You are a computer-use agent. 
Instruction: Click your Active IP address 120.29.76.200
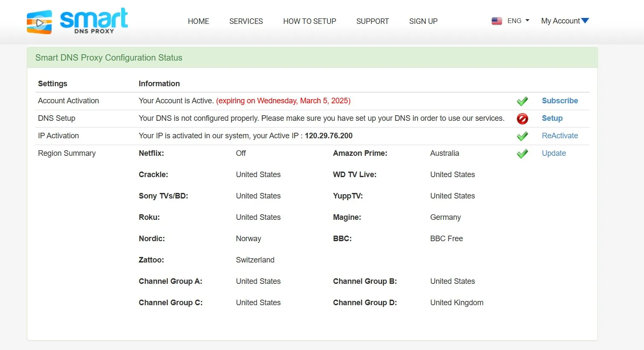click(329, 136)
